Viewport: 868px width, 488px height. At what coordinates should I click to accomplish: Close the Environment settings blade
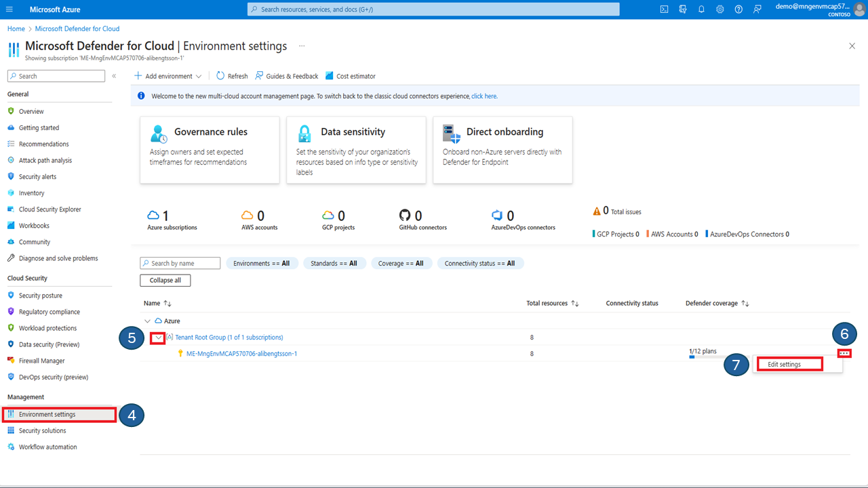[852, 46]
